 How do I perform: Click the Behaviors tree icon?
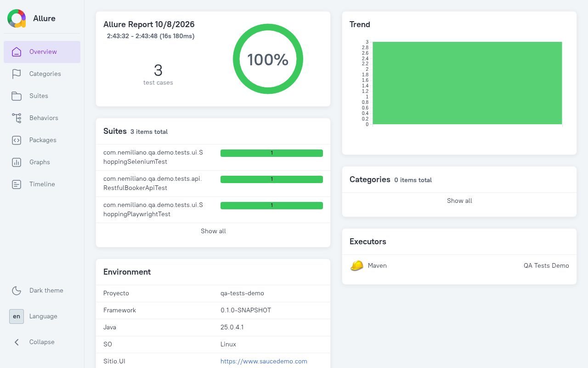tap(17, 118)
